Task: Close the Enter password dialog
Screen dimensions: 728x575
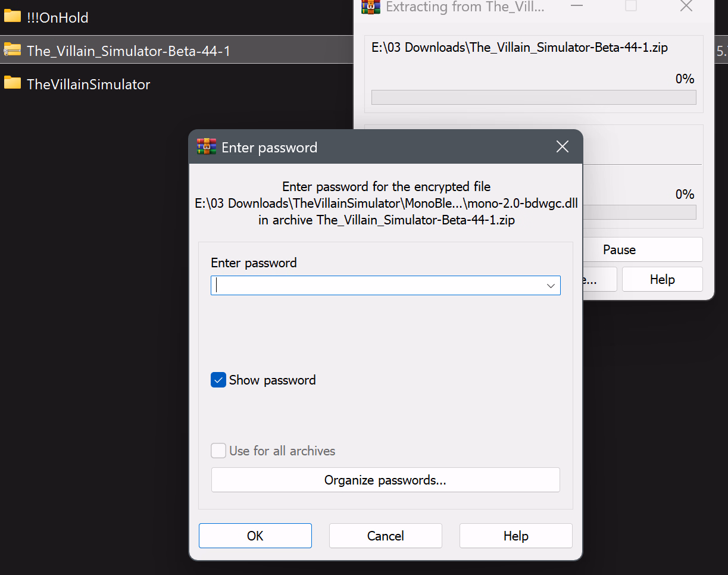Action: [x=562, y=147]
